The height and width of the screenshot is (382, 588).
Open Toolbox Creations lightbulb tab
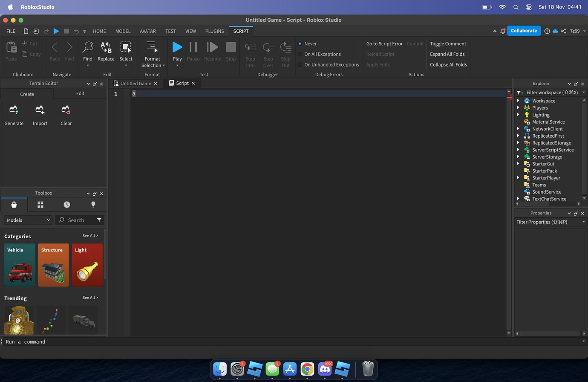click(93, 205)
